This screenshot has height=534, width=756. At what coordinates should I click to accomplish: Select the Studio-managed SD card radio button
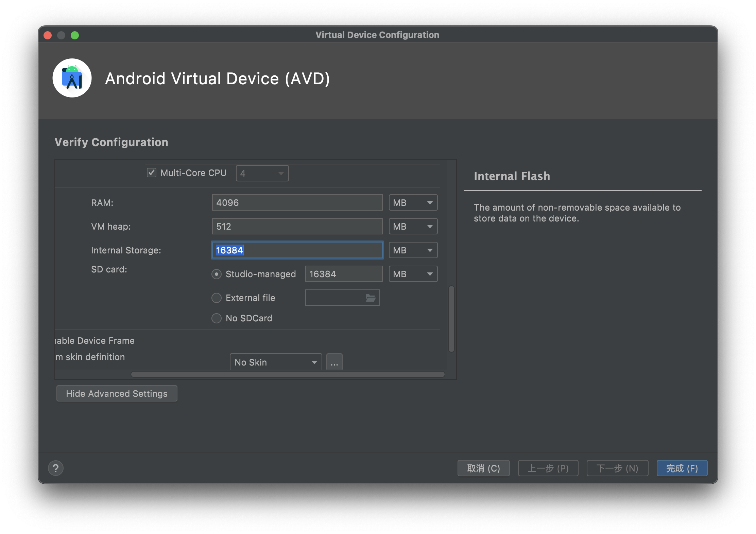(x=217, y=274)
